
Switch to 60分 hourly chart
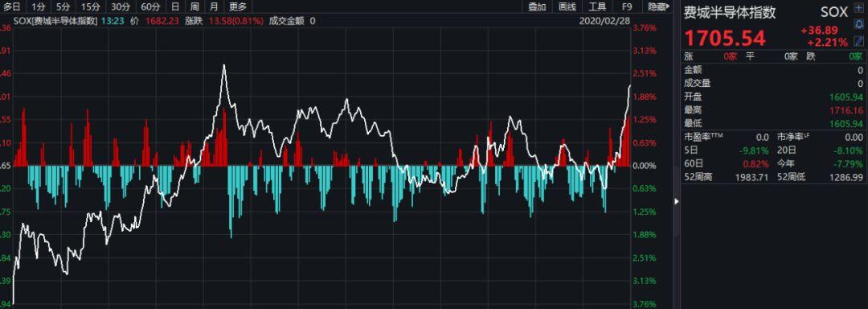coord(150,6)
